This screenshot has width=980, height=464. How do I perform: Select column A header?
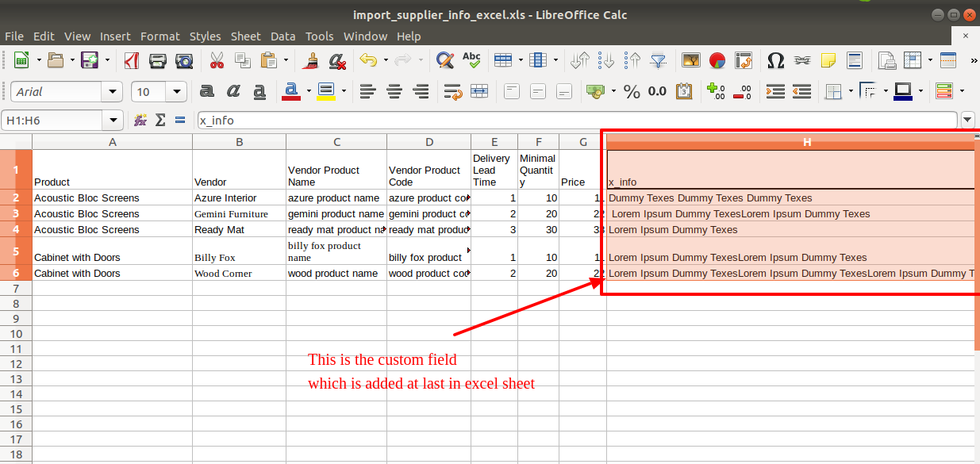(x=113, y=142)
